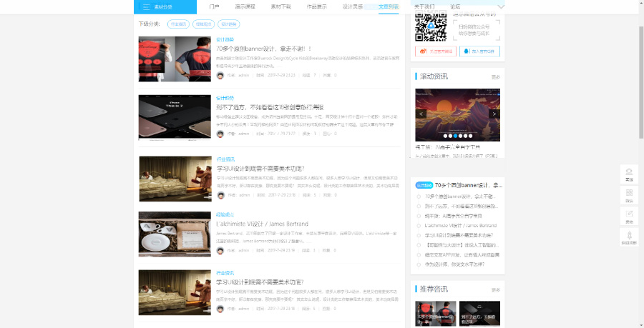
Task: Click the page vertical scrollbar thumb
Action: pos(641,82)
